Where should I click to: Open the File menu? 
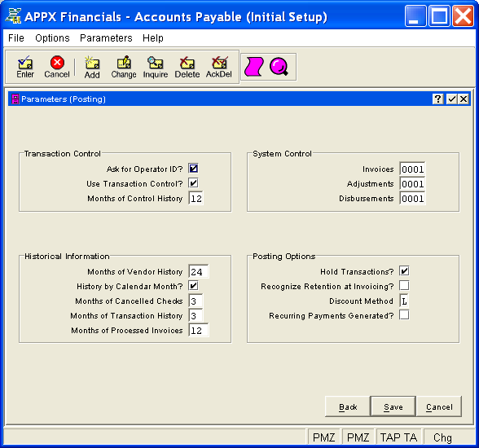click(16, 38)
